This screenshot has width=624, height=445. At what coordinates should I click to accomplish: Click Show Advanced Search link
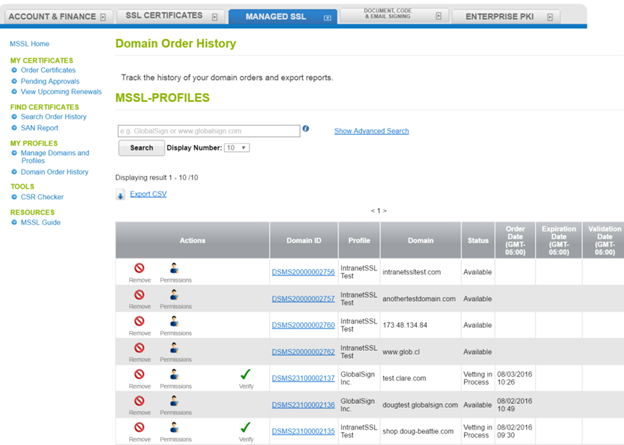tap(371, 131)
